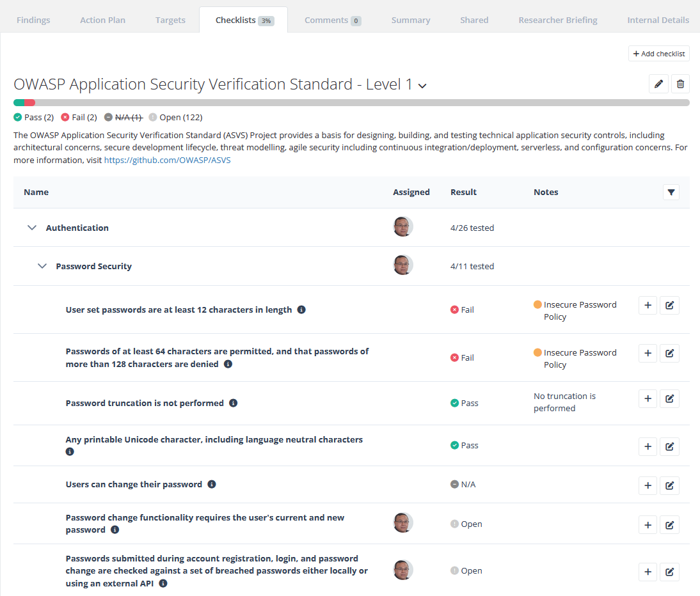Show info for 128 characters denied item
The height and width of the screenshot is (596, 700).
(228, 364)
